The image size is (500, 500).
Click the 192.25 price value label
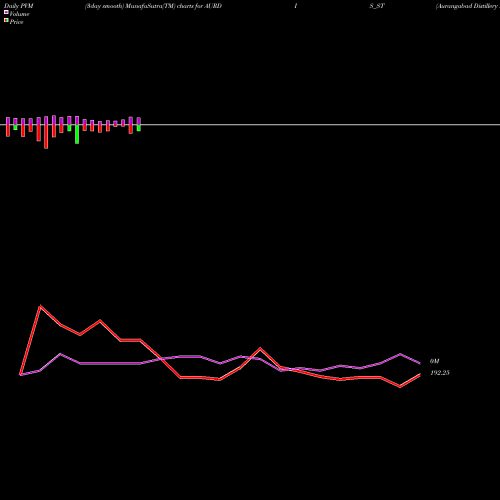[x=440, y=373]
